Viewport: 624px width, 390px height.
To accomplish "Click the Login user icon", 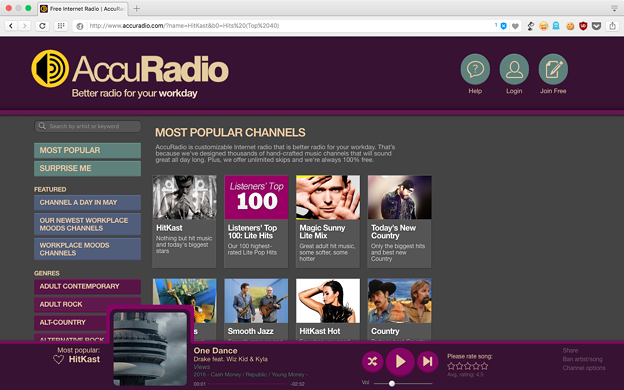I will pos(514,69).
